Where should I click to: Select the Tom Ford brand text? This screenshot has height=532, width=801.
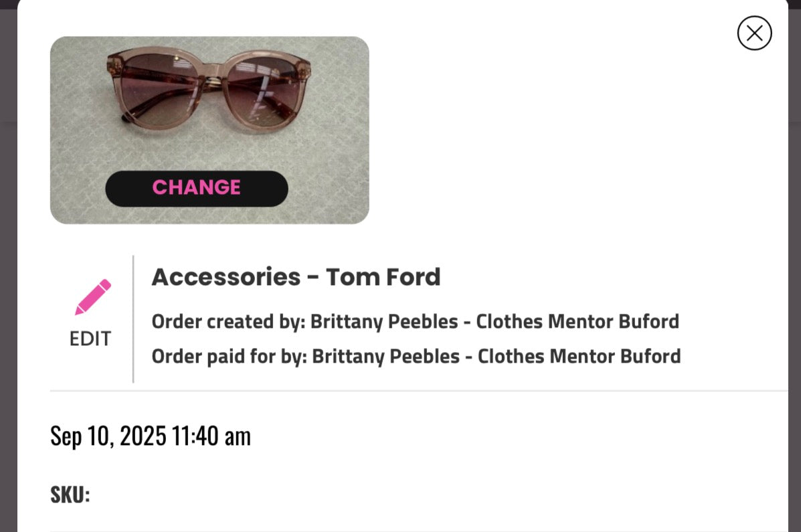point(383,276)
